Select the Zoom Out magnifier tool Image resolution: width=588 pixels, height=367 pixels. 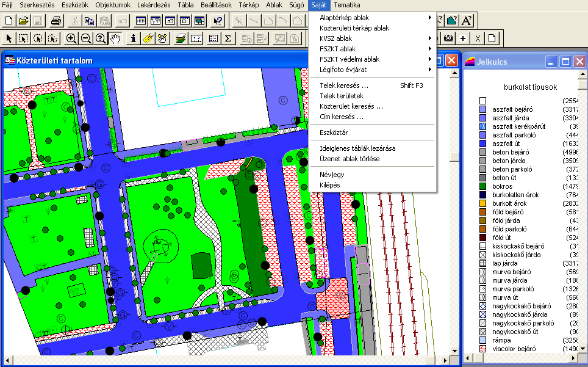[86, 38]
